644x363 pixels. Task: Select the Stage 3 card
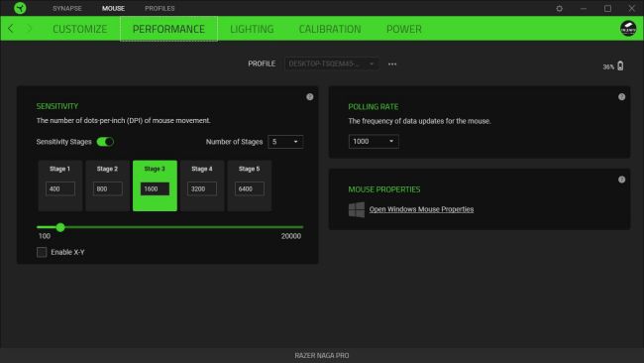[155, 185]
